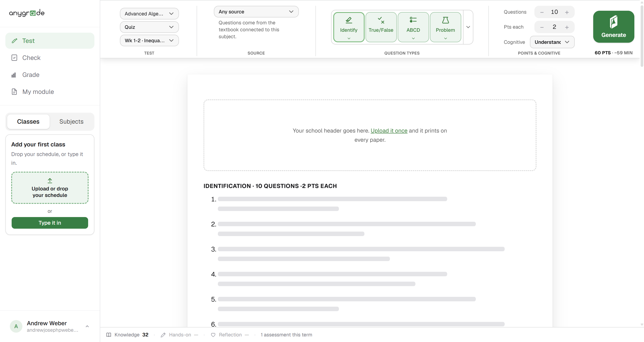Click the My module document icon
This screenshot has width=644, height=342.
point(14,92)
